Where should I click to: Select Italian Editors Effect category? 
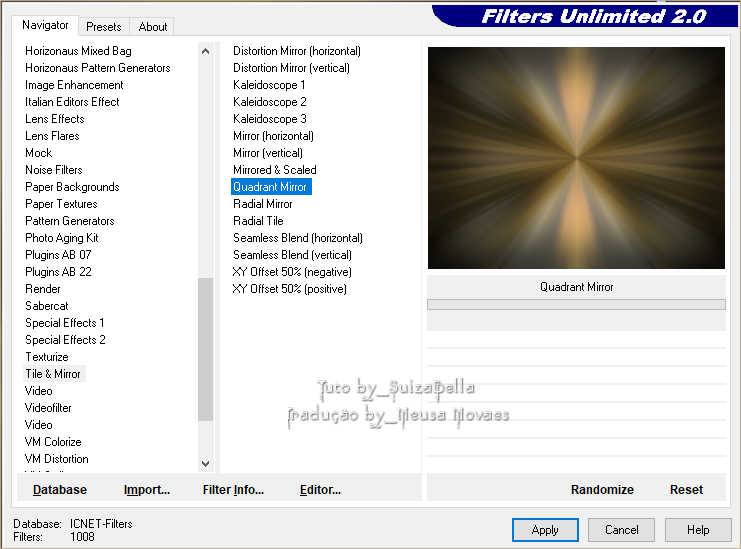72,102
